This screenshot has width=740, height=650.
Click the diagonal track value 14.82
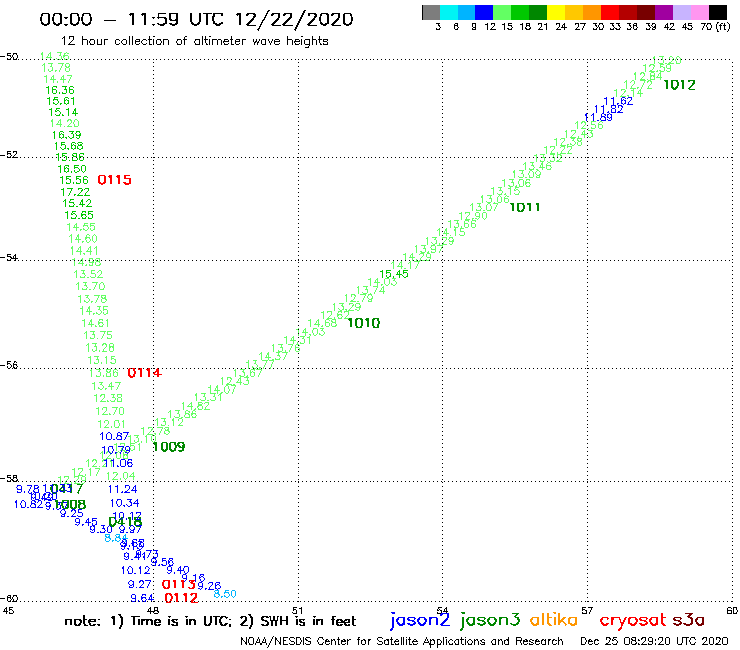195,406
